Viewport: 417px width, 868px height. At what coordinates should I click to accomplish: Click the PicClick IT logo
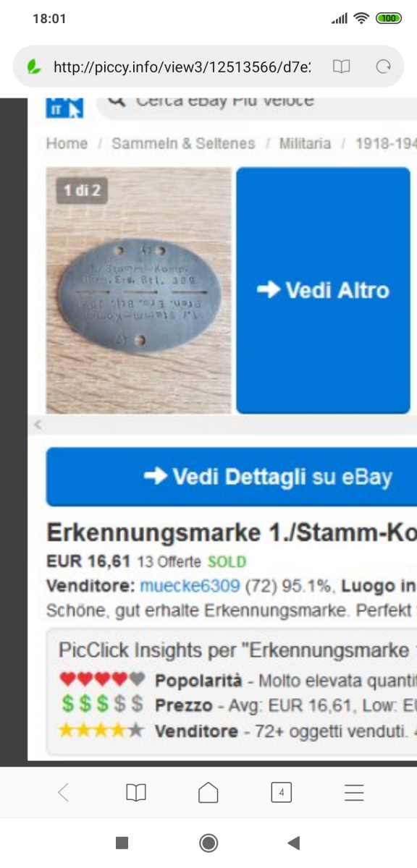pyautogui.click(x=66, y=106)
